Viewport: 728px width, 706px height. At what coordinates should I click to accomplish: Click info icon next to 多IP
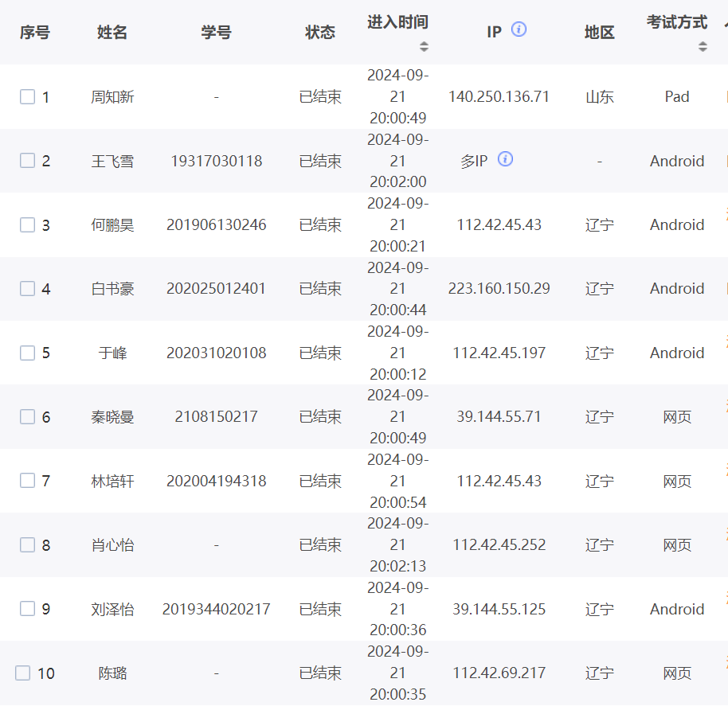click(x=505, y=159)
